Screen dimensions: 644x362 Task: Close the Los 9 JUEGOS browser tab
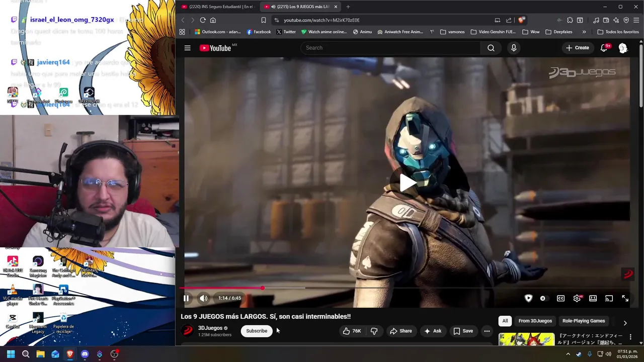click(x=336, y=7)
